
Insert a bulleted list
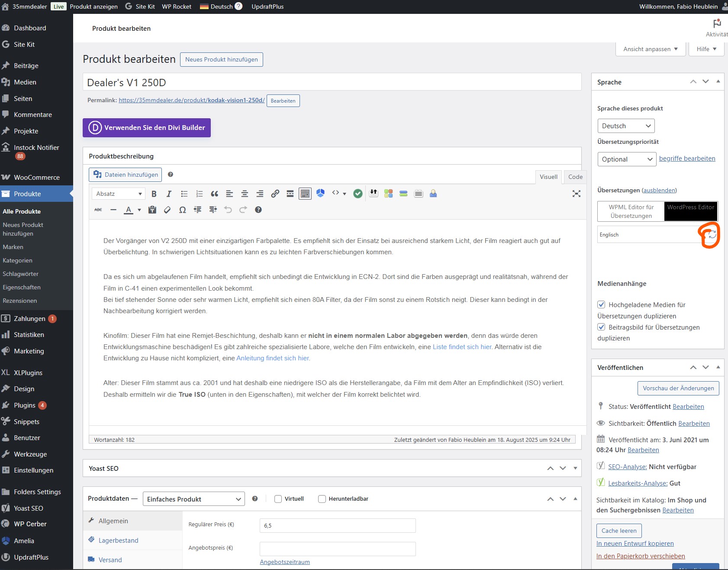[x=184, y=194]
